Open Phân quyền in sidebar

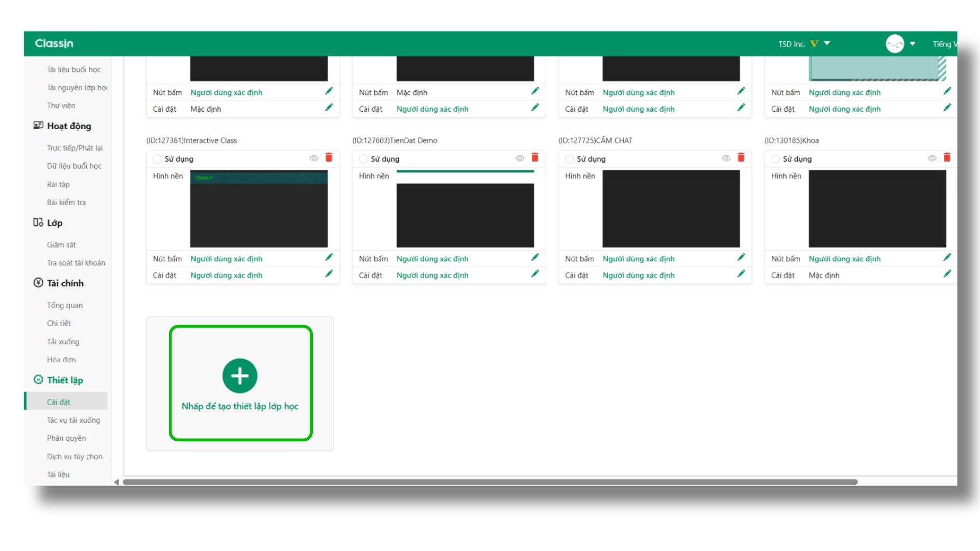tap(66, 438)
